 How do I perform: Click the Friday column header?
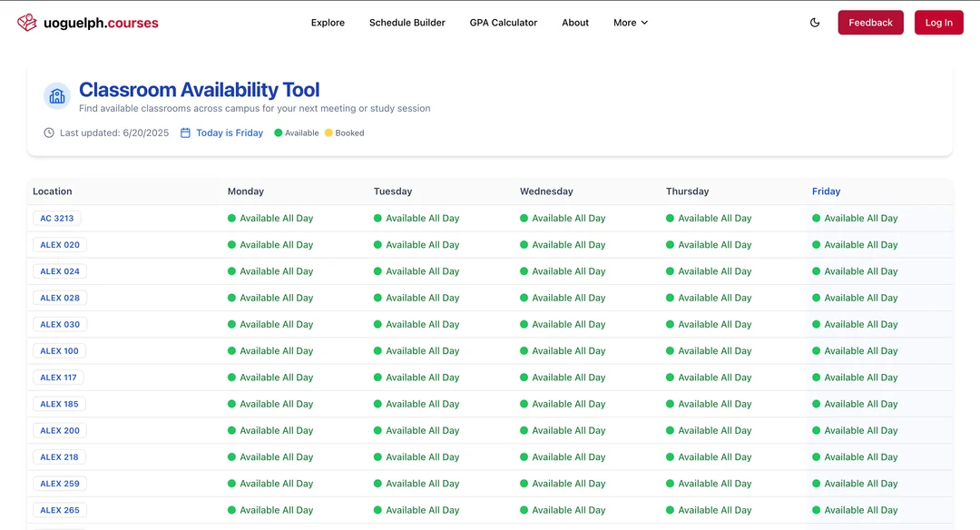827,191
